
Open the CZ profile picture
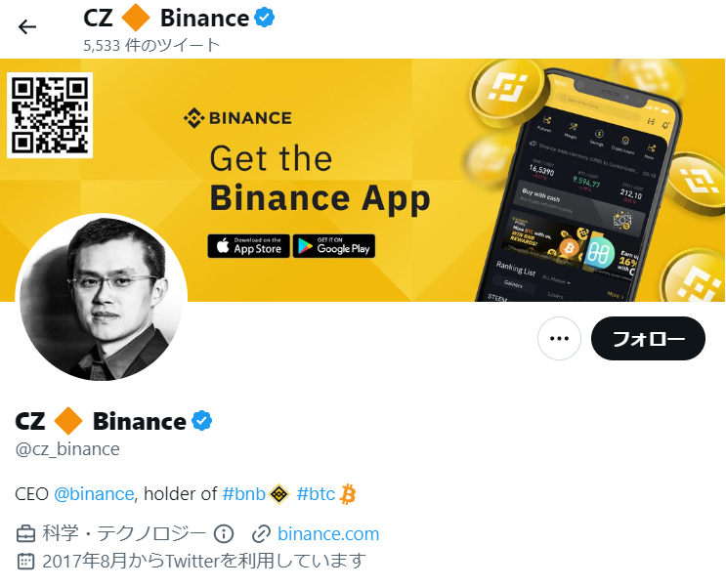(x=102, y=297)
